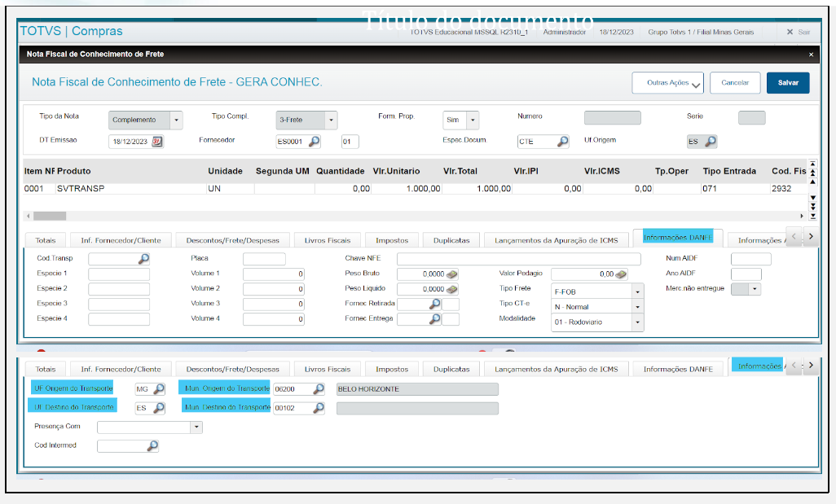This screenshot has width=836, height=504.
Task: Select SVTRANSP product cell
Action: [x=130, y=189]
